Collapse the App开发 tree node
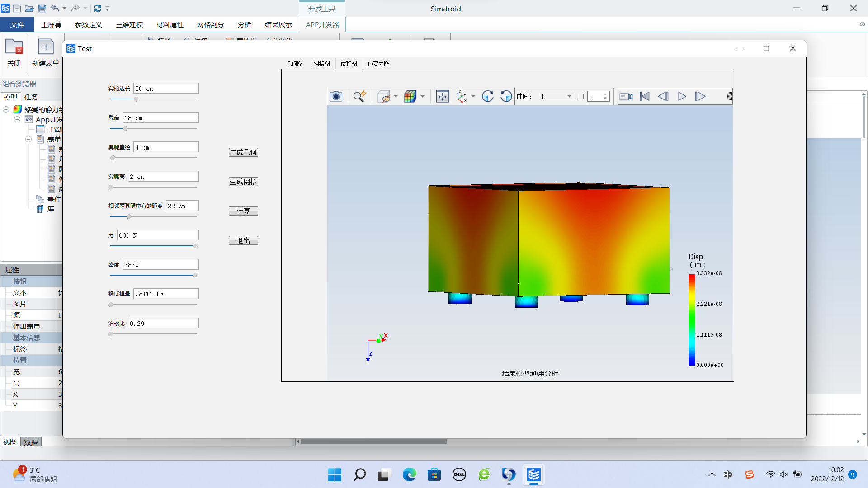This screenshot has height=488, width=868. [17, 119]
